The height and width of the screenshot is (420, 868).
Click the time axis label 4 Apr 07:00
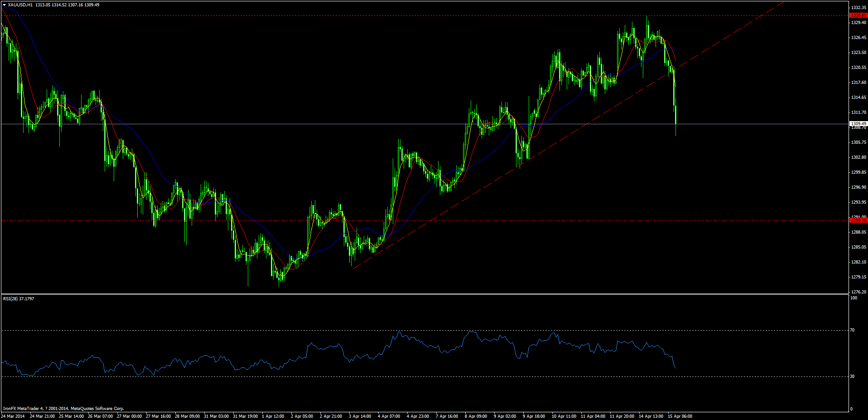pos(389,416)
